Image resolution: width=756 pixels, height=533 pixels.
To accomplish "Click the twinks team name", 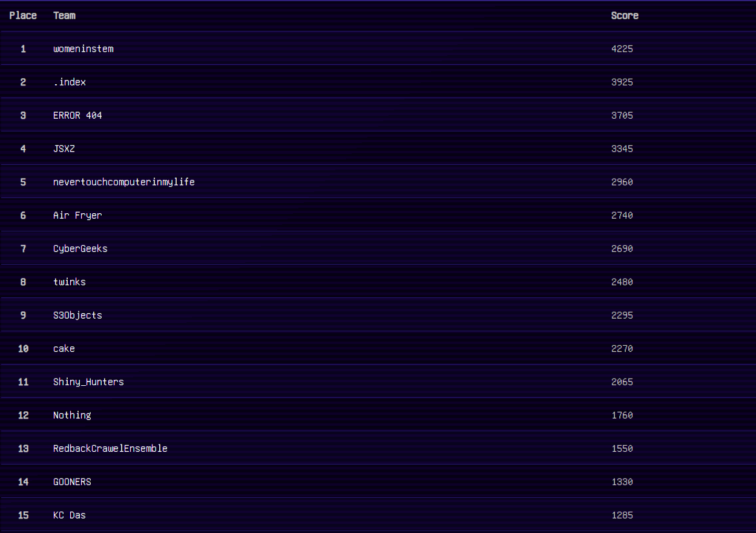I will [x=70, y=282].
